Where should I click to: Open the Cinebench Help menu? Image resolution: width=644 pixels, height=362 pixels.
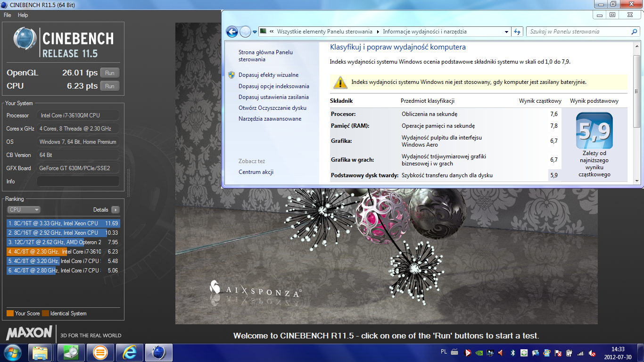tap(23, 15)
